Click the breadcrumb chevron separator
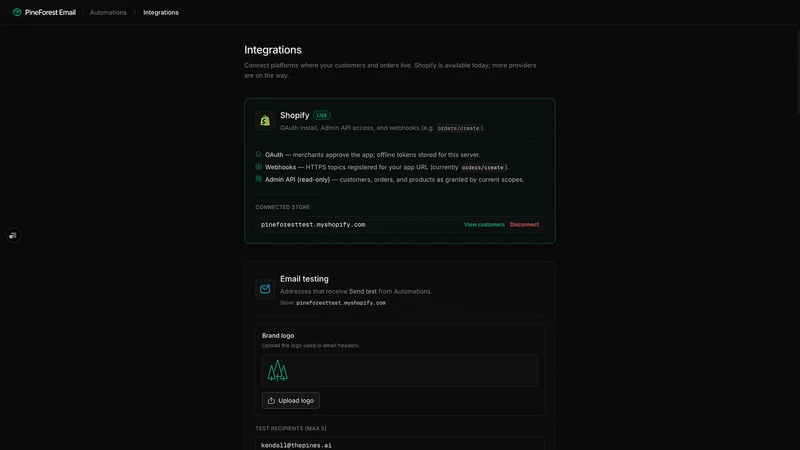Screen dimensions: 800x450 135,12
